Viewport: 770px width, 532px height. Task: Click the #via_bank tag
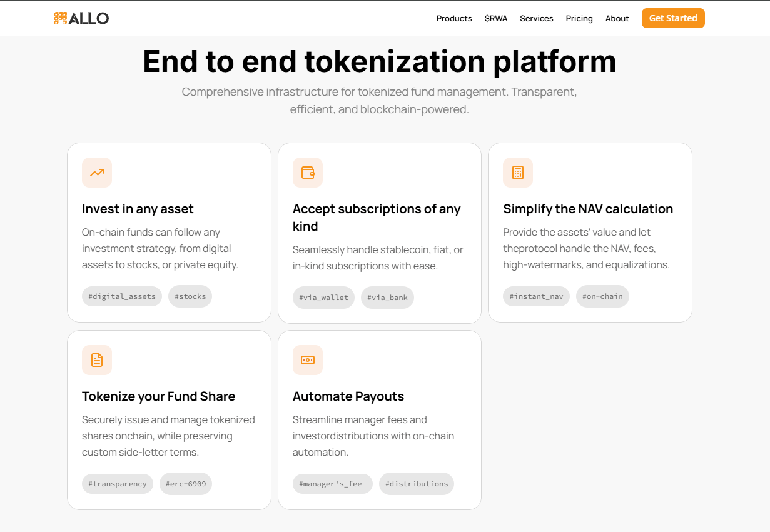point(387,298)
